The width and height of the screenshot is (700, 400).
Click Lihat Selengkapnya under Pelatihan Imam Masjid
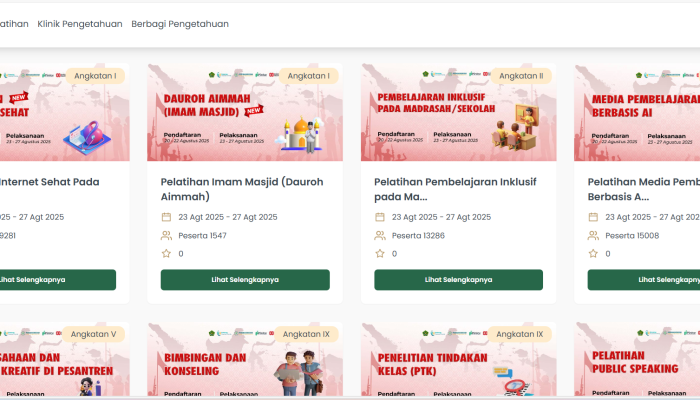(245, 279)
